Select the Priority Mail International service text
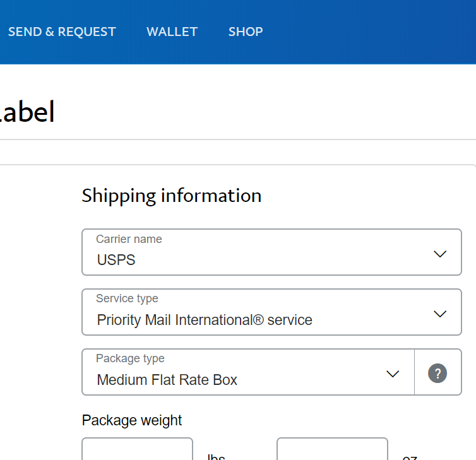Viewport: 476px width, 460px height. 205,320
